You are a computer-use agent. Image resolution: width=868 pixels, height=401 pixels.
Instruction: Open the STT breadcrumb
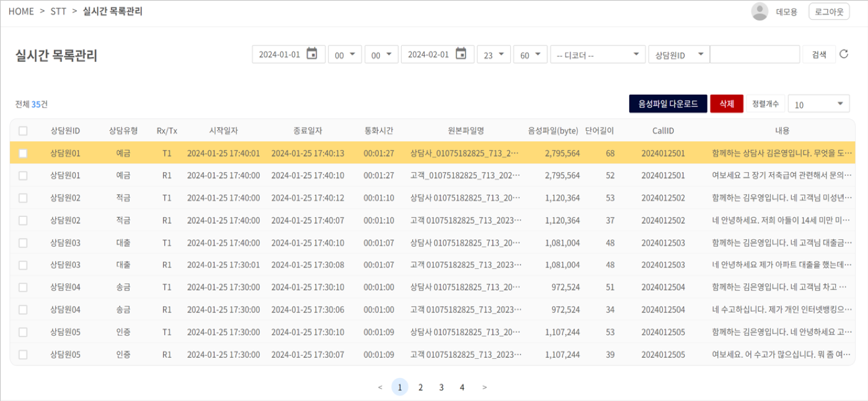(x=58, y=11)
